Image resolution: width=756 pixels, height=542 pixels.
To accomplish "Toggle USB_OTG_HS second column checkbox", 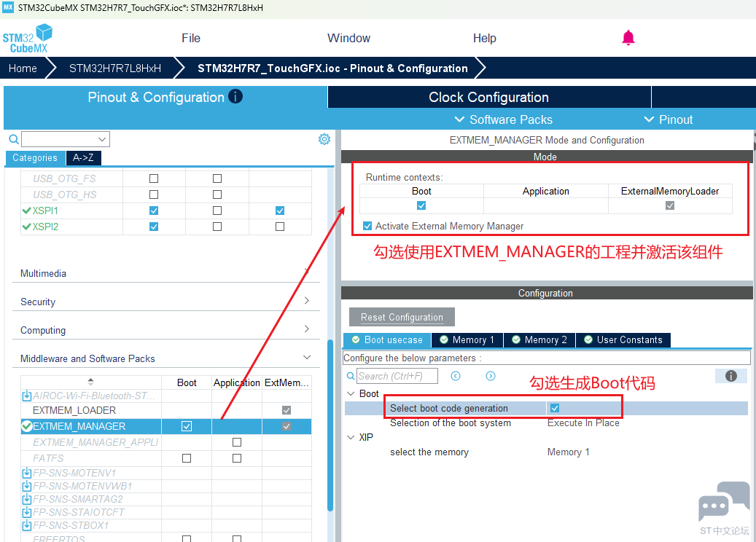I will click(217, 195).
